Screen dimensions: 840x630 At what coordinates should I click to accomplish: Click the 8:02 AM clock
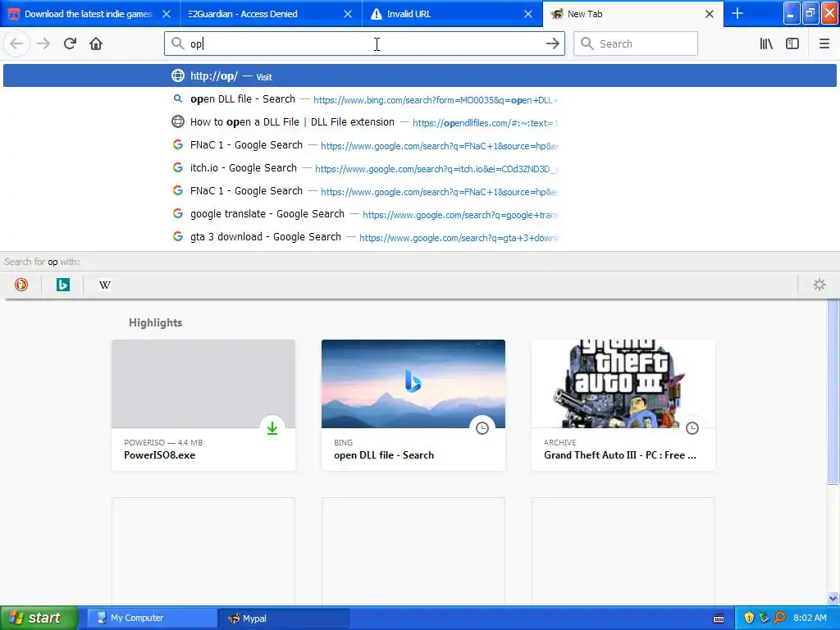(x=810, y=618)
